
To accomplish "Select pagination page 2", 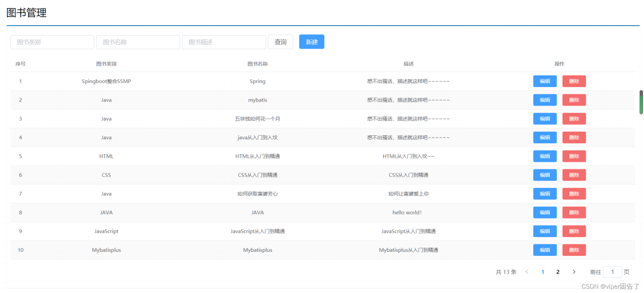I will (558, 272).
